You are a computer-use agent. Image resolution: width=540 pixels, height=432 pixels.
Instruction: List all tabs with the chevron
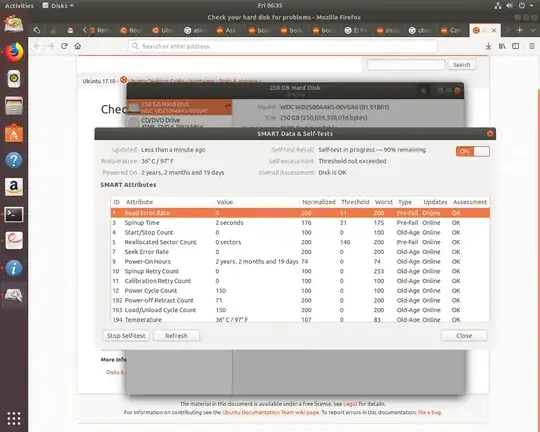click(533, 30)
